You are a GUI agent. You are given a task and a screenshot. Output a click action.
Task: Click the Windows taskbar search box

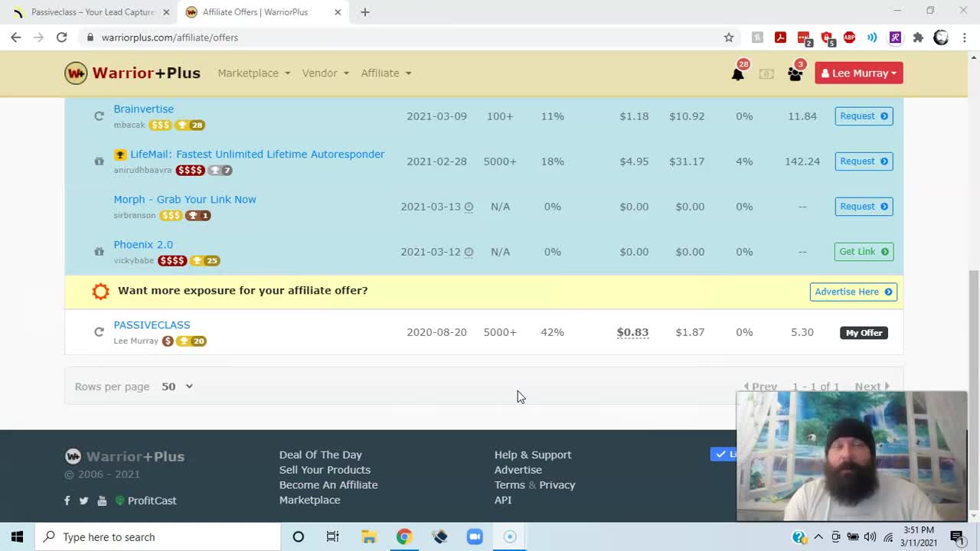pyautogui.click(x=158, y=536)
